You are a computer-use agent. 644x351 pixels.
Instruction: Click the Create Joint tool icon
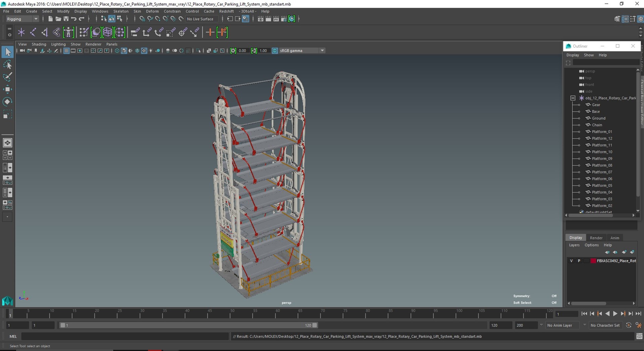point(33,32)
